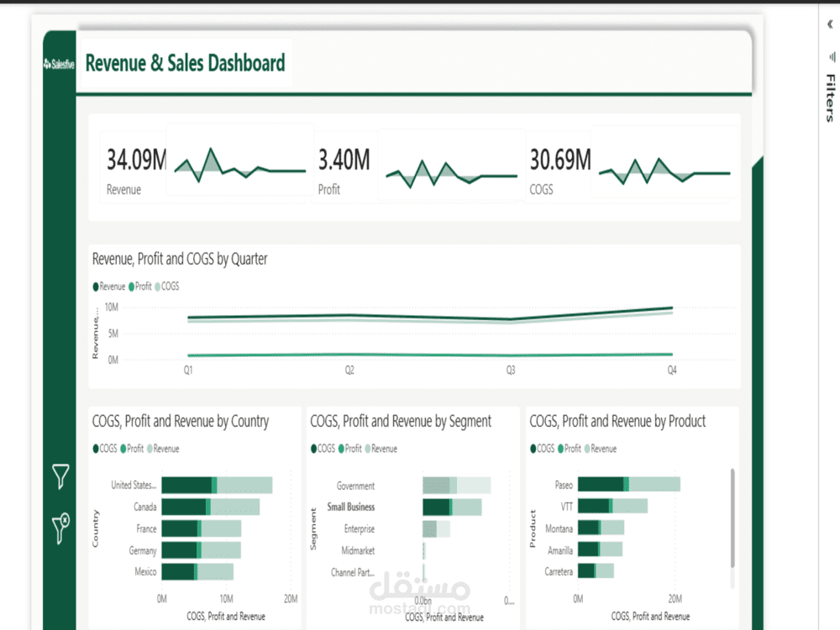
Task: Click the Midmarket segment label
Action: (x=358, y=551)
